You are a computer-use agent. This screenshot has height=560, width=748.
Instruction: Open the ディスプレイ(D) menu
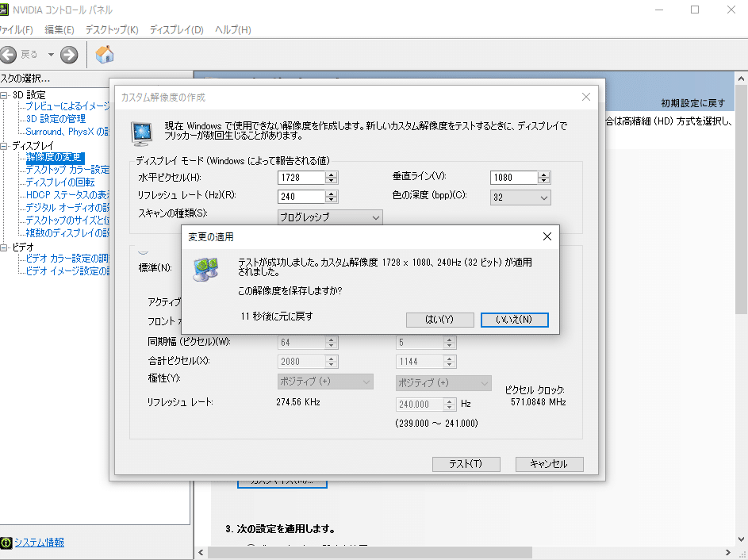tap(177, 30)
